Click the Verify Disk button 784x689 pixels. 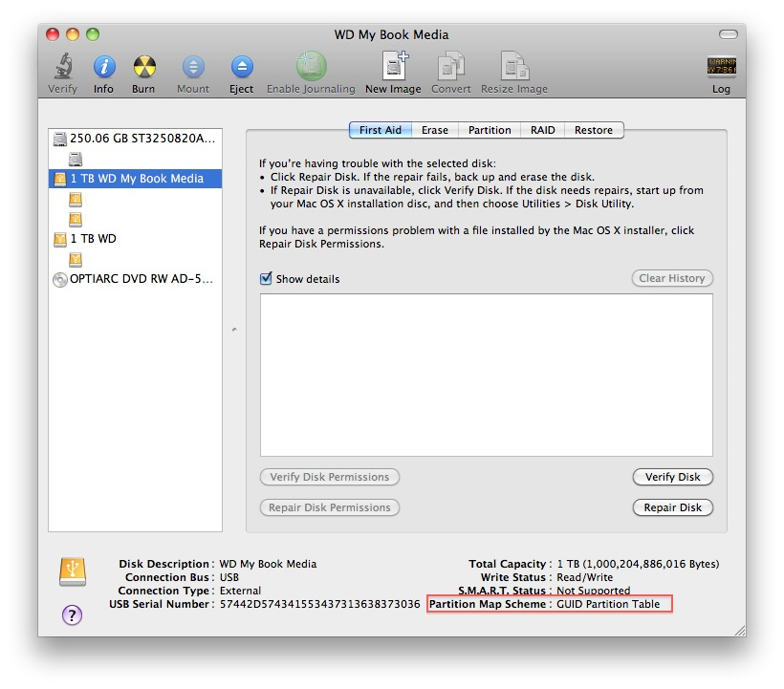672,477
